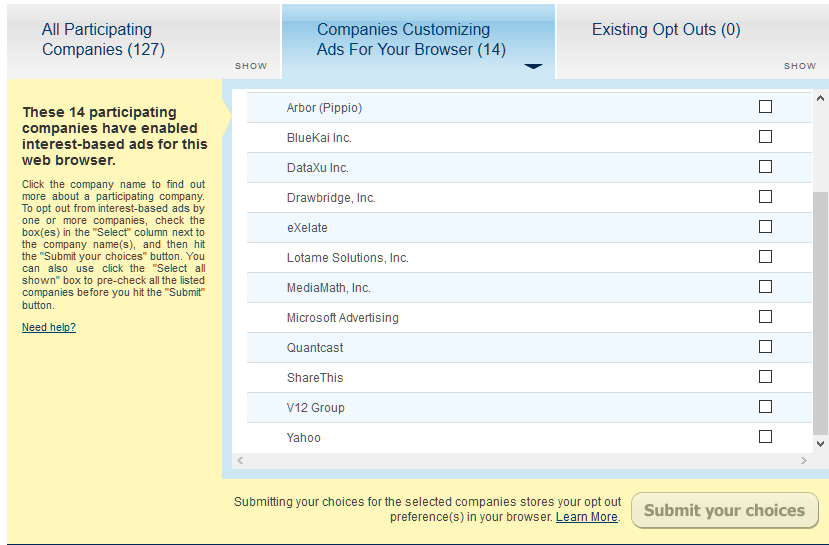
Task: Click the list's scroll up arrow
Action: (820, 98)
